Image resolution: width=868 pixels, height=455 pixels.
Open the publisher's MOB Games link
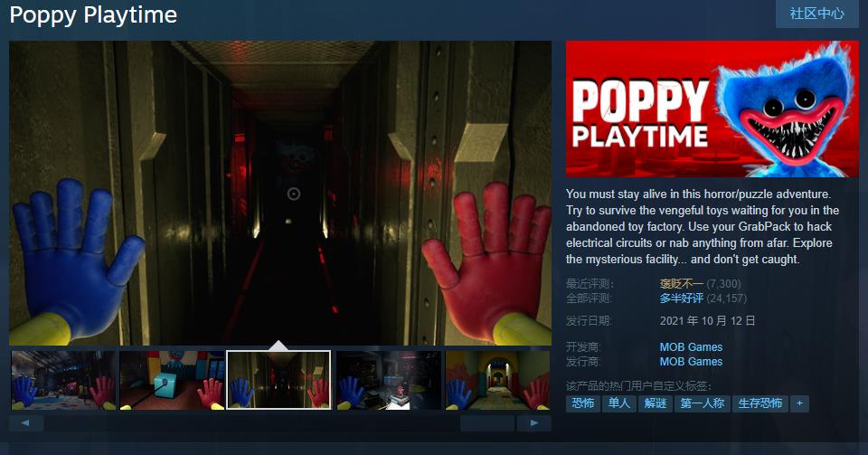coord(691,362)
